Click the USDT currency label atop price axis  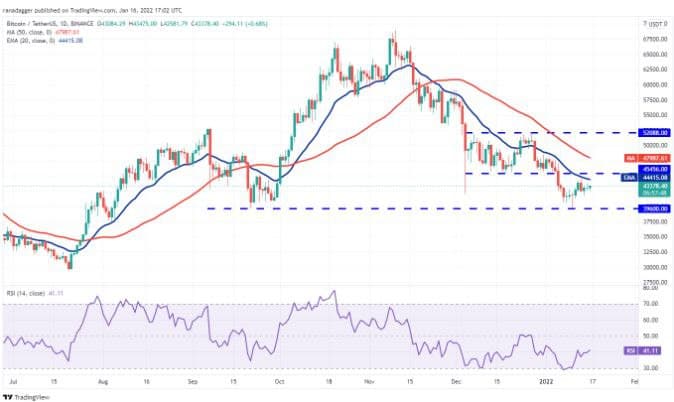point(658,25)
